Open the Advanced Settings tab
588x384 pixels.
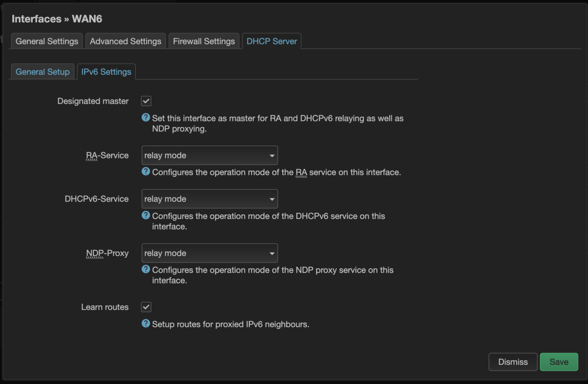coord(125,41)
